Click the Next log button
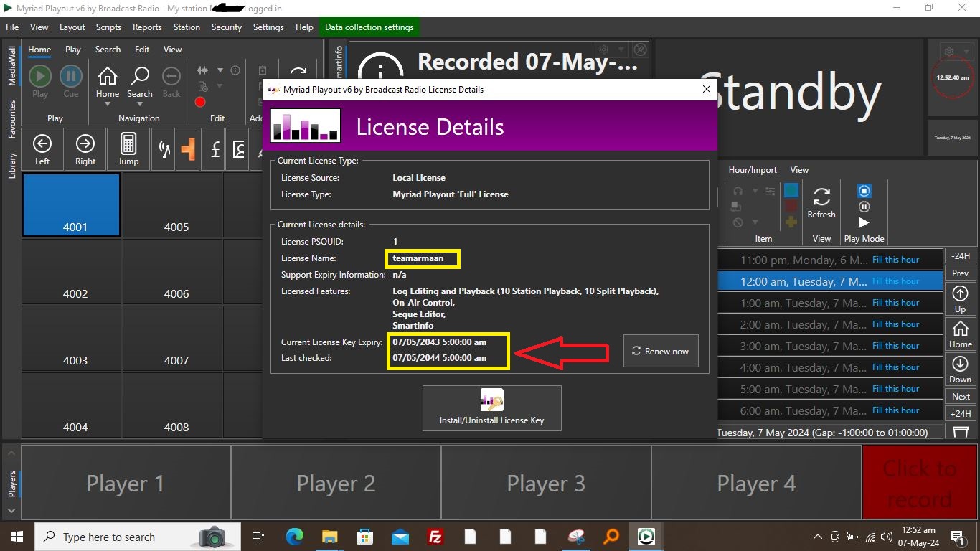980x551 pixels. click(x=961, y=396)
